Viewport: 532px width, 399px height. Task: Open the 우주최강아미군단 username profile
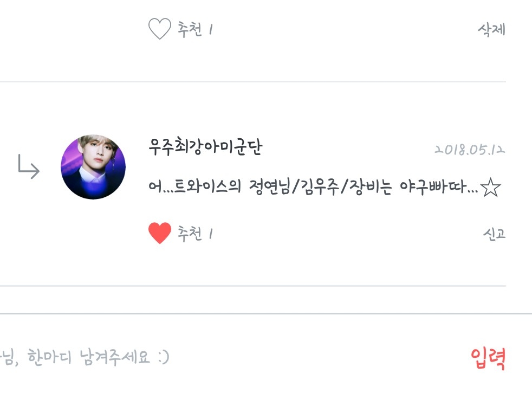pyautogui.click(x=205, y=147)
